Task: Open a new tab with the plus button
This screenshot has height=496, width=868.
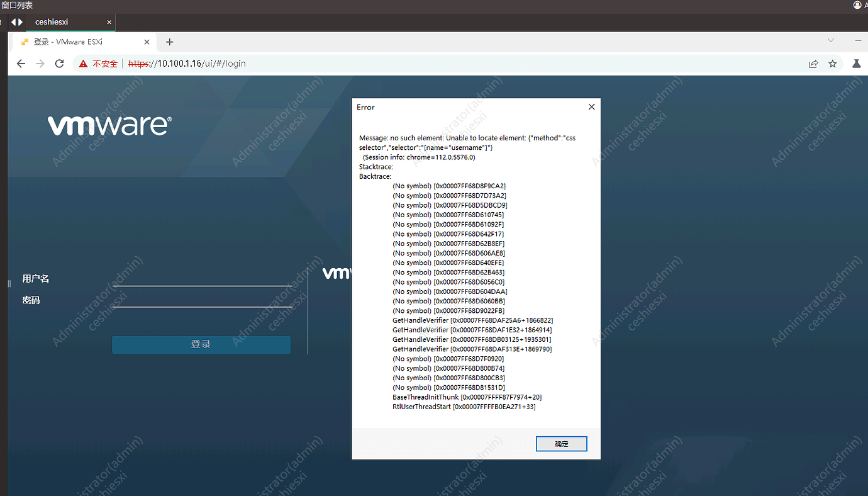Action: [169, 42]
